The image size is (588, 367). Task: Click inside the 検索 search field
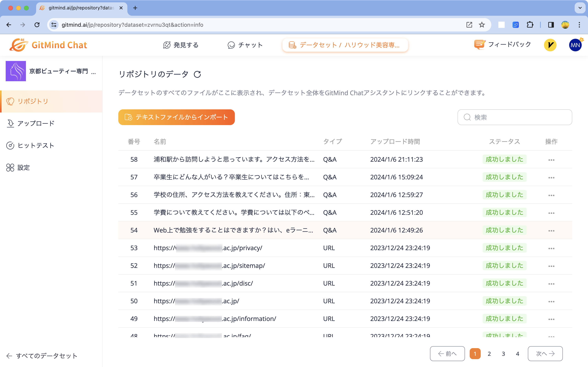tap(514, 117)
